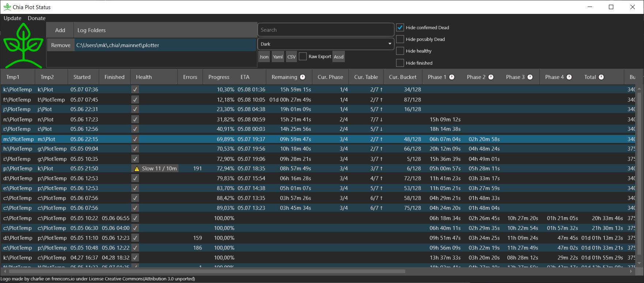Viewport: 644px width, 283px height.
Task: Enable Hide finished checkbox
Action: (400, 63)
